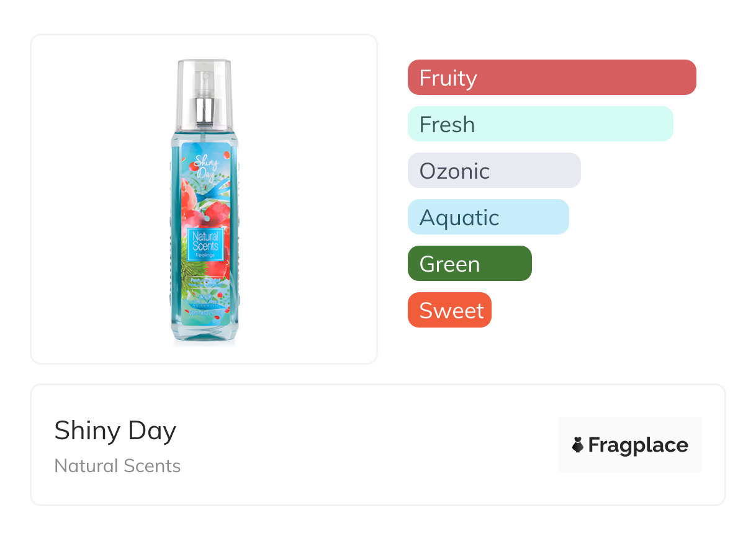The image size is (756, 536).
Task: Select the Fresh accord bar
Action: point(540,124)
